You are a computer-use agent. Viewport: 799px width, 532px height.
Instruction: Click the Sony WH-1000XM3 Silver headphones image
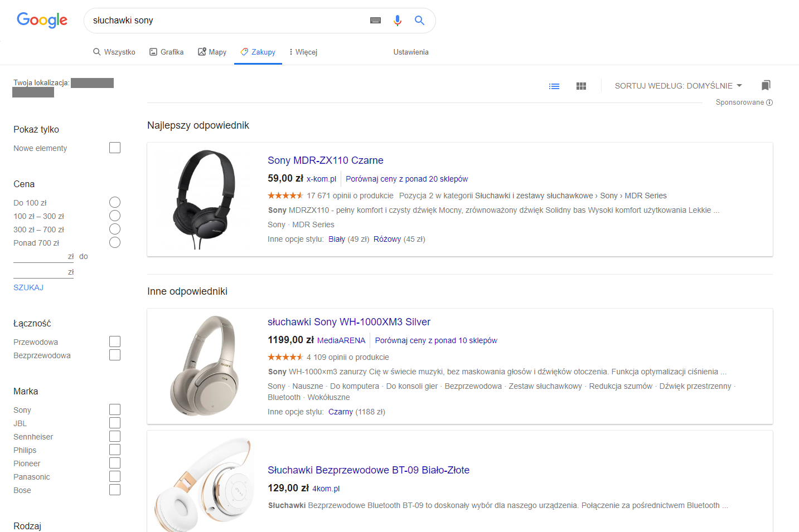pyautogui.click(x=205, y=365)
